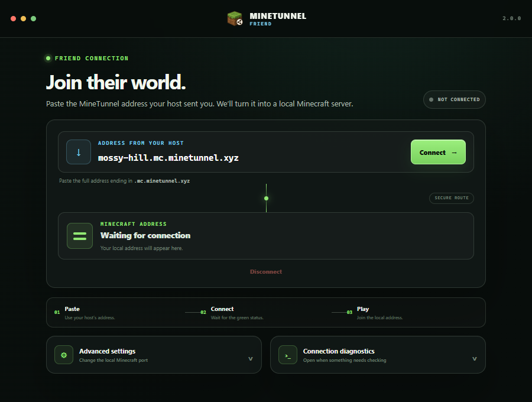The width and height of the screenshot is (532, 402).
Task: Click the 'Join their world.' heading
Action: tap(116, 82)
